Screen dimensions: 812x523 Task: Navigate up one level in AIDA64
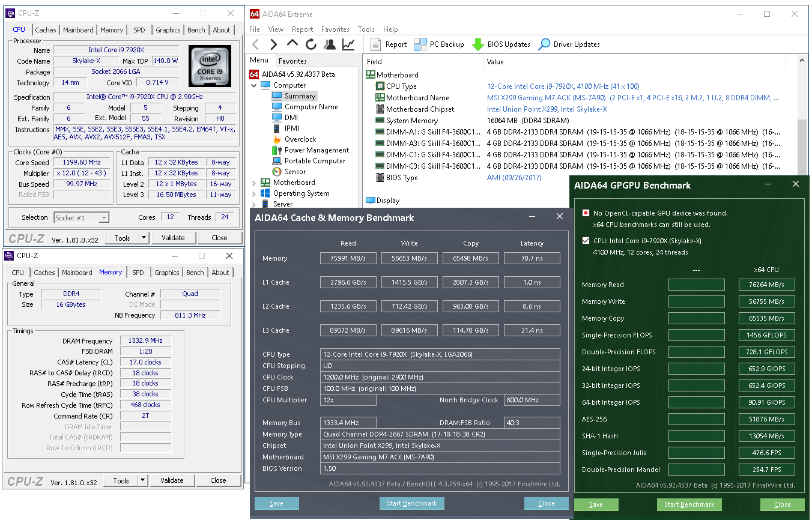(292, 44)
